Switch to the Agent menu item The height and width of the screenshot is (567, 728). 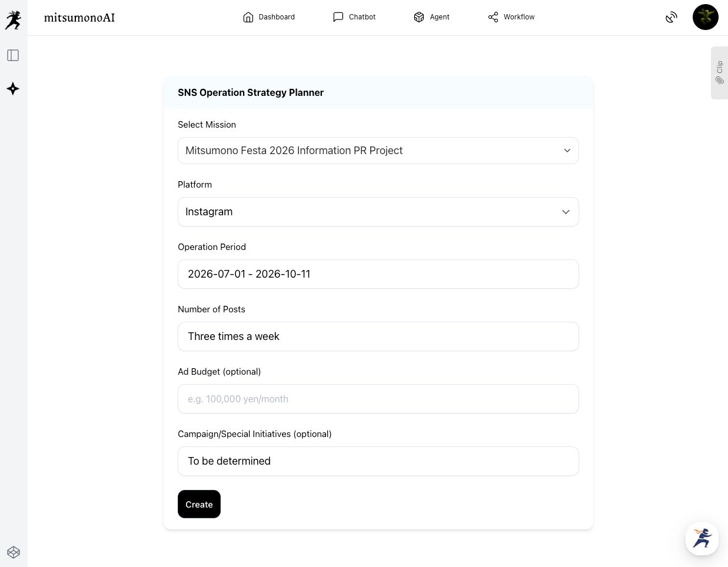(431, 17)
